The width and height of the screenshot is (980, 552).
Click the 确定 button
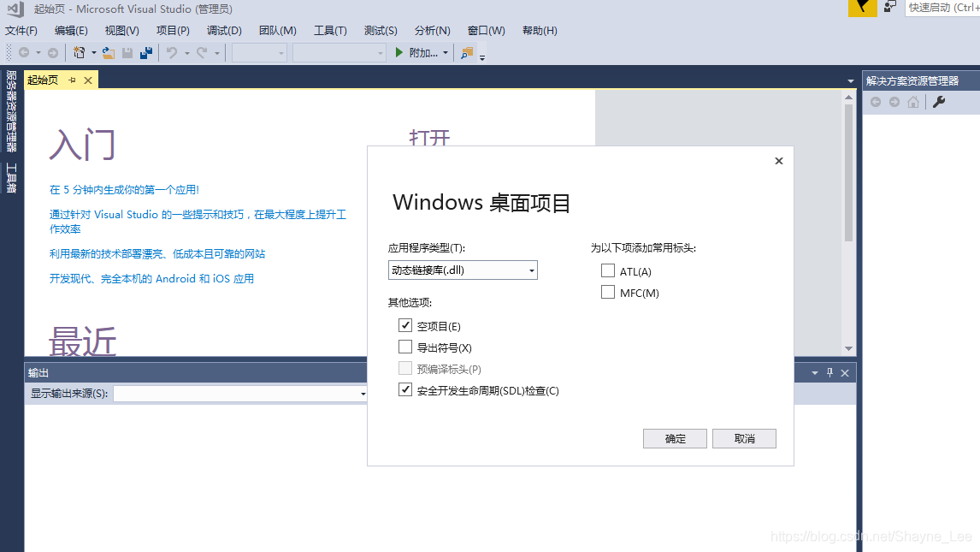coord(675,438)
